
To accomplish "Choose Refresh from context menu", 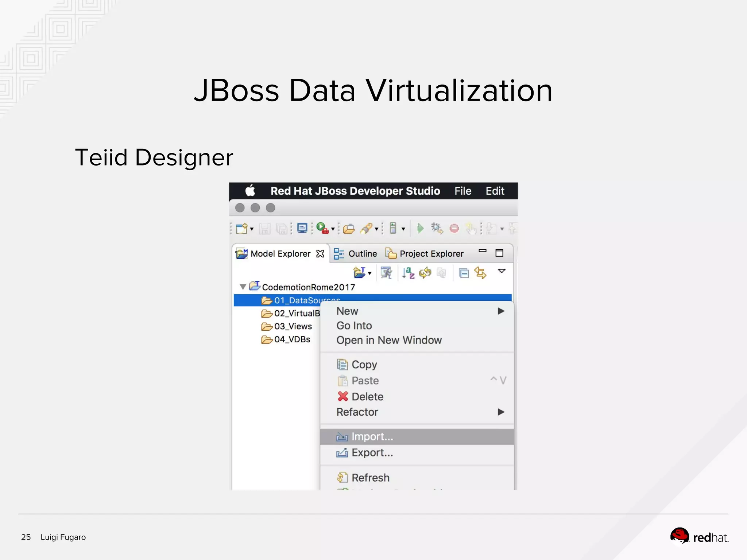I will [417, 477].
